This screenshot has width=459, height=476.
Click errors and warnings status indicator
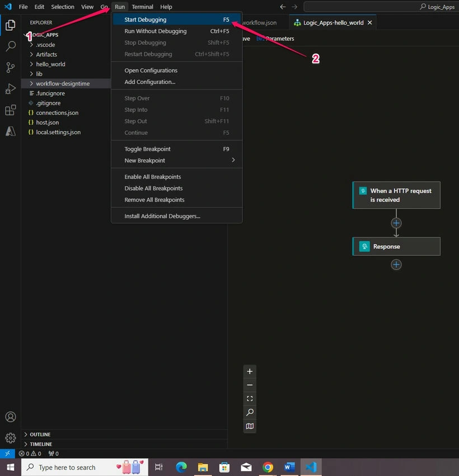point(30,454)
